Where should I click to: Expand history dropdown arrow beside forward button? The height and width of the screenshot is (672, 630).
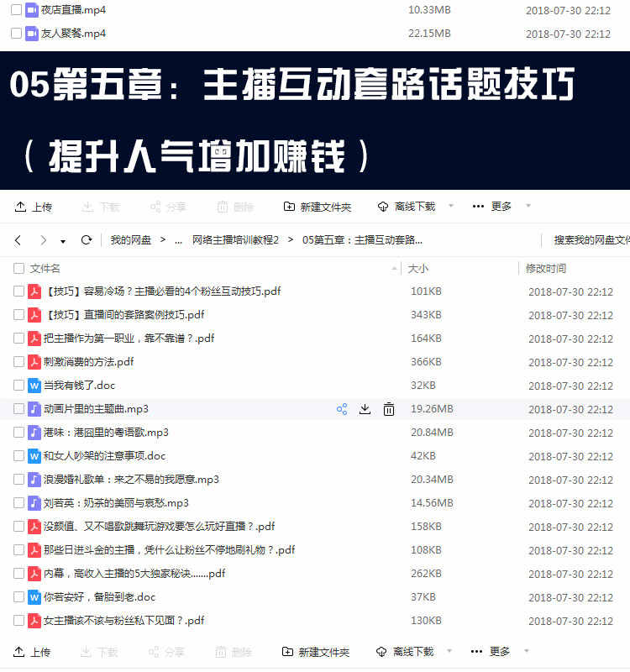(x=63, y=242)
